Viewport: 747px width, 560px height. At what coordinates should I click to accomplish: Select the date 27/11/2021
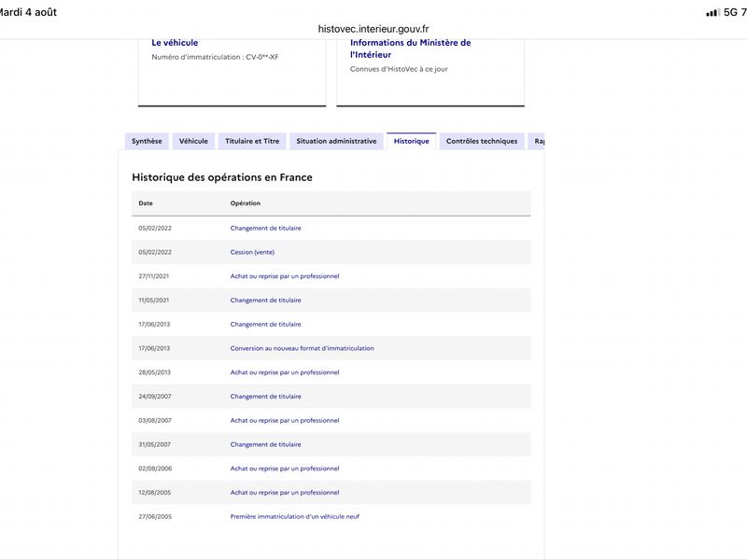[153, 276]
